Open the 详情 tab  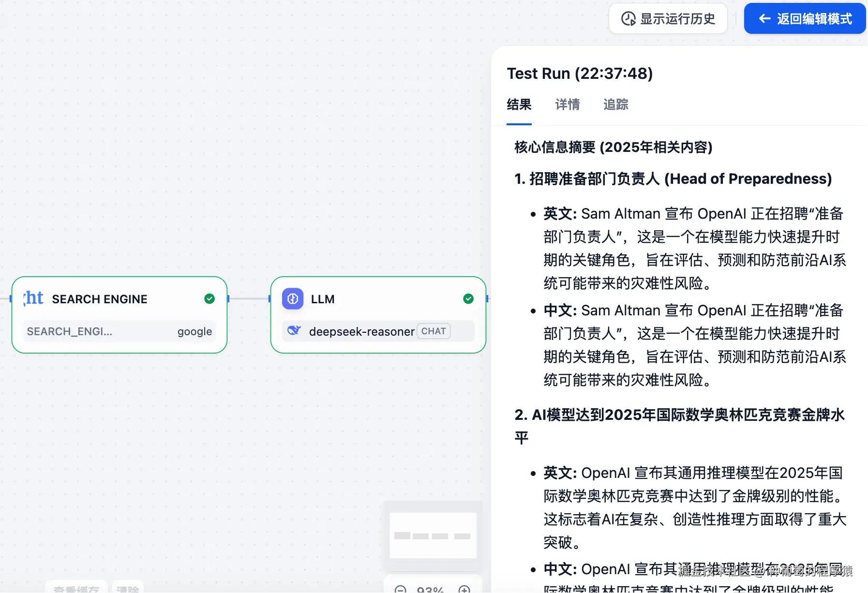point(567,104)
